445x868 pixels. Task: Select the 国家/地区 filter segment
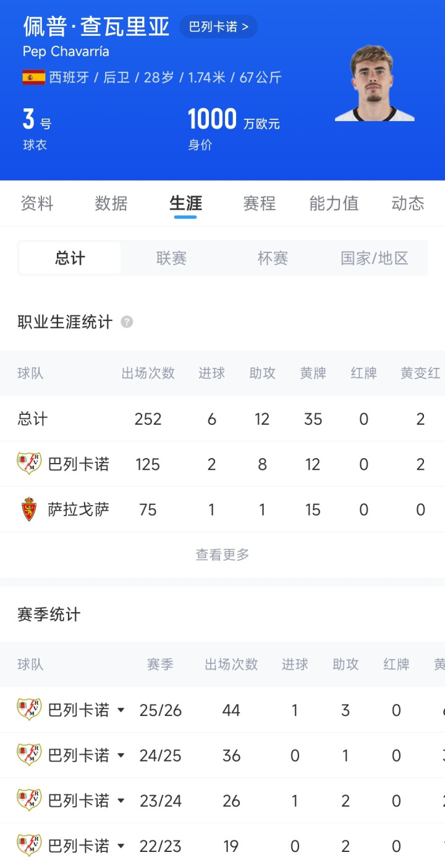coord(375,258)
